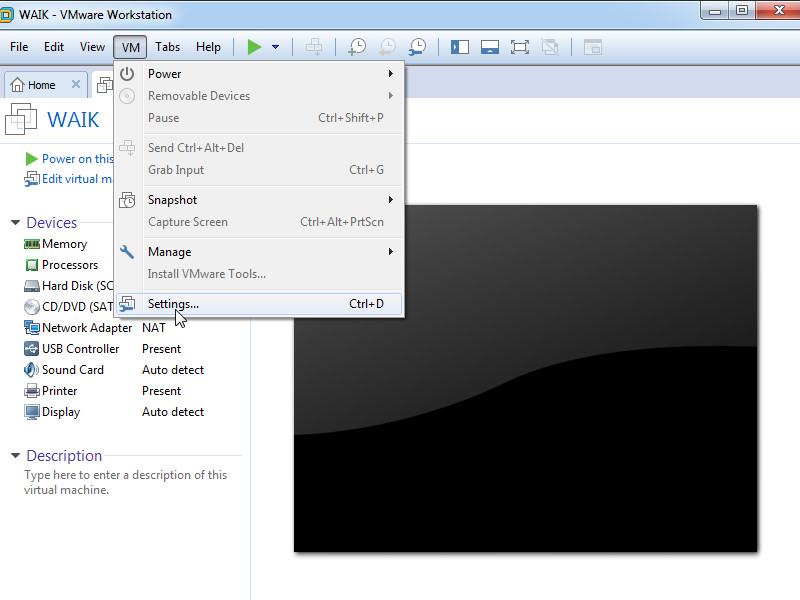The width and height of the screenshot is (800, 600).
Task: Click Power on this virtual machine link
Action: click(78, 159)
